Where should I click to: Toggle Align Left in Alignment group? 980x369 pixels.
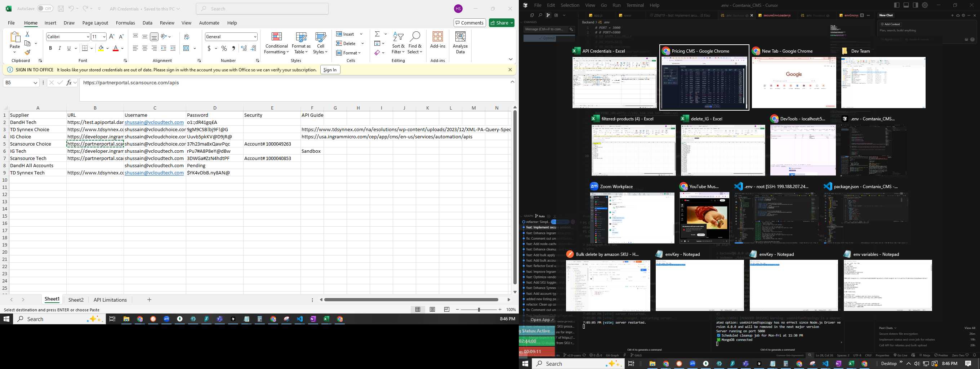135,48
